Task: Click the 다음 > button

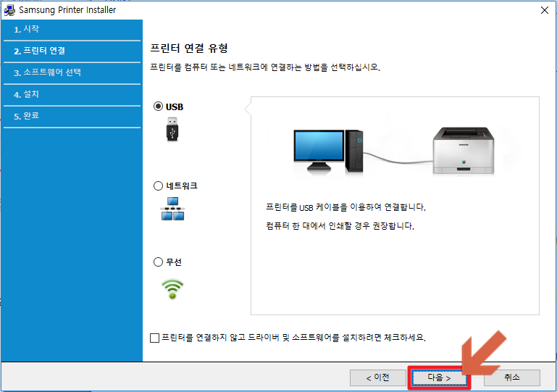Action: (439, 378)
